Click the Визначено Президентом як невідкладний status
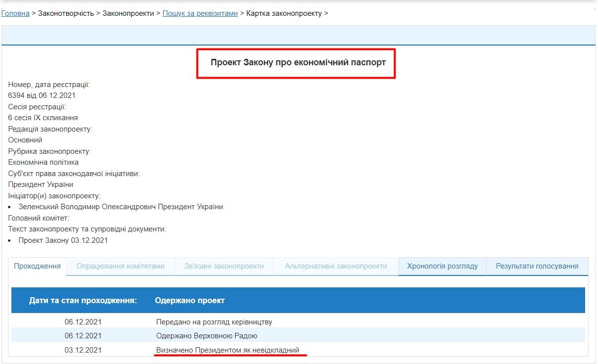598x364 pixels. [228, 350]
